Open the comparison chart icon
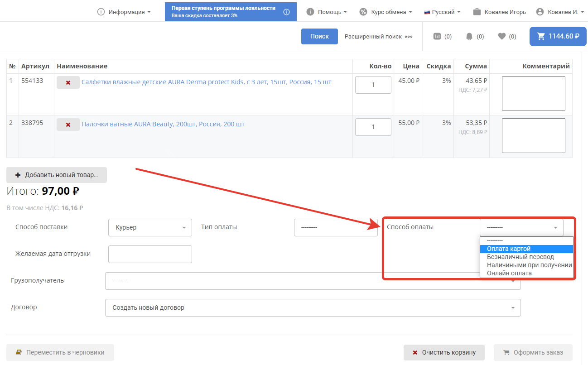 (437, 36)
